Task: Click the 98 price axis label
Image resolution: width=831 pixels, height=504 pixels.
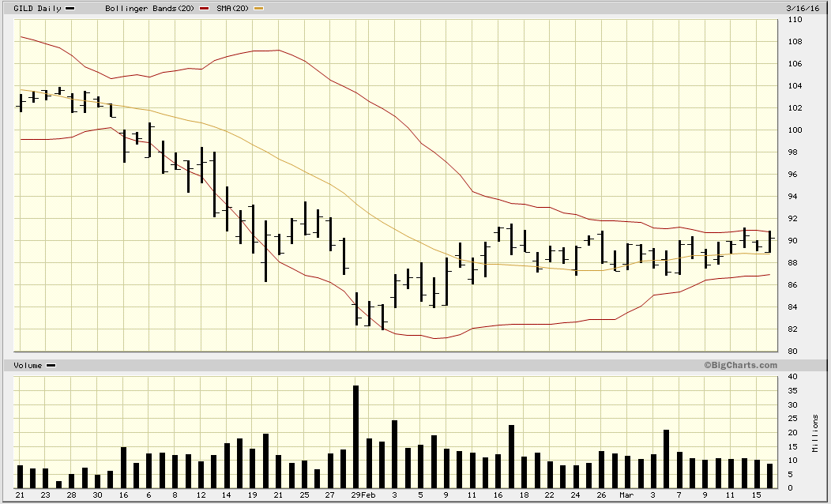Action: coord(793,152)
